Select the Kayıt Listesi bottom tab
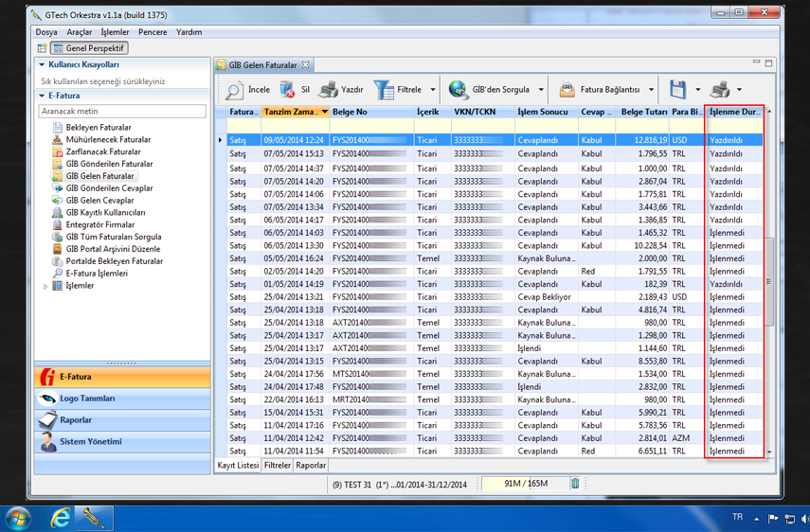Viewport: 810px width, 532px height. (x=238, y=465)
